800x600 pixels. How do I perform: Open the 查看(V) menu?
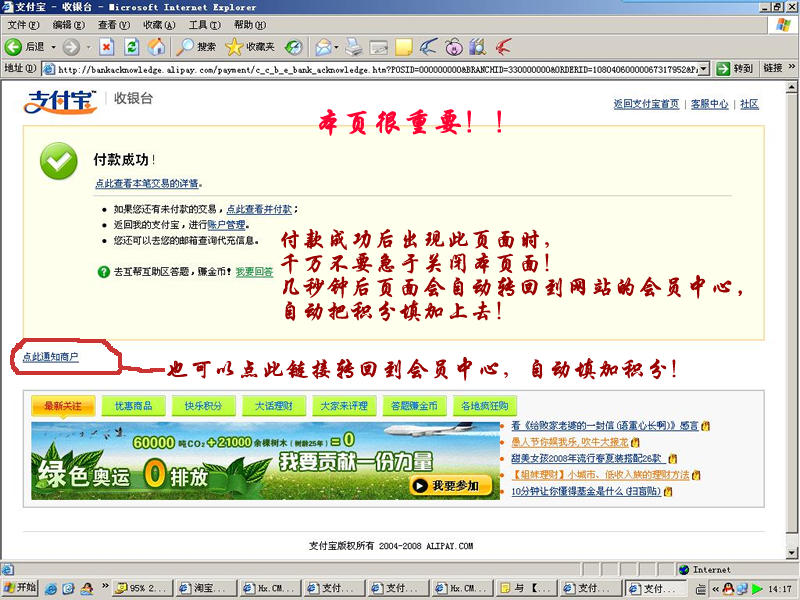coord(114,24)
